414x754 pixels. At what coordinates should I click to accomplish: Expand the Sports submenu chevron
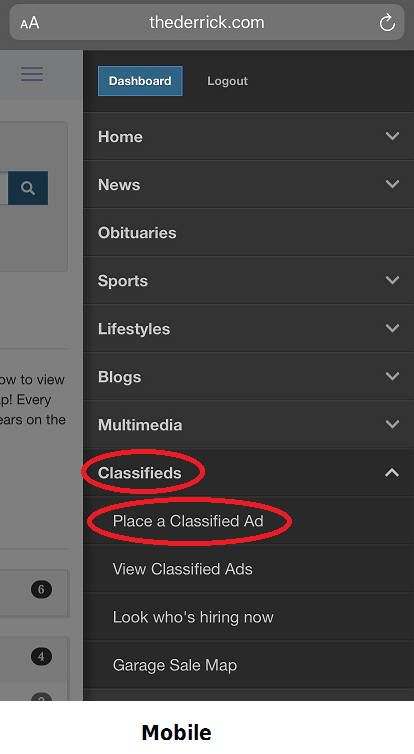[392, 280]
